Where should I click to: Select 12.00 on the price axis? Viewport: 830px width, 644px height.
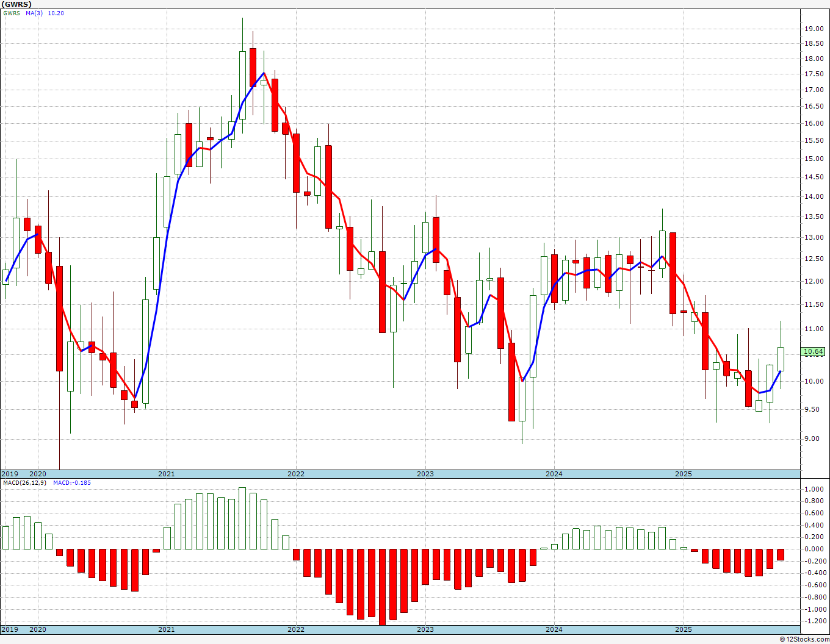[813, 281]
